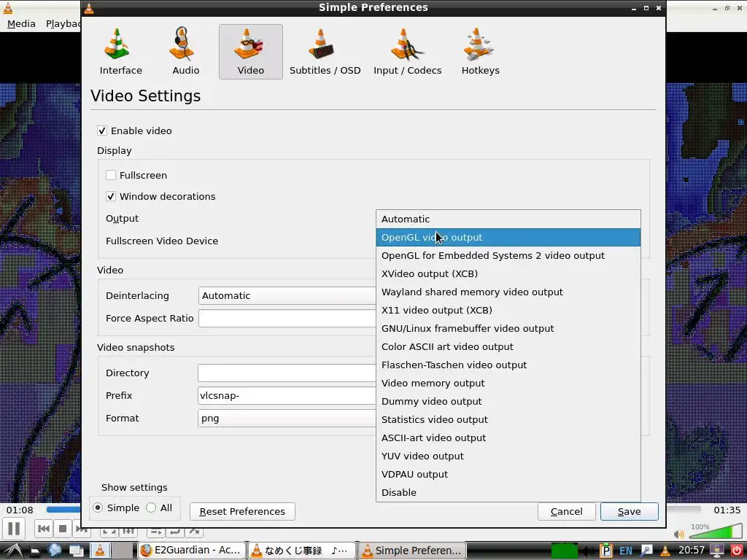Open the Interface preferences category
The width and height of the screenshot is (747, 560).
coord(120,52)
